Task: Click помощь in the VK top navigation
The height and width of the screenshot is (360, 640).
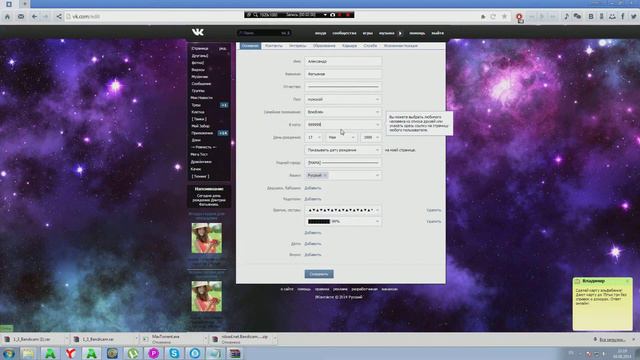Action: pos(417,33)
